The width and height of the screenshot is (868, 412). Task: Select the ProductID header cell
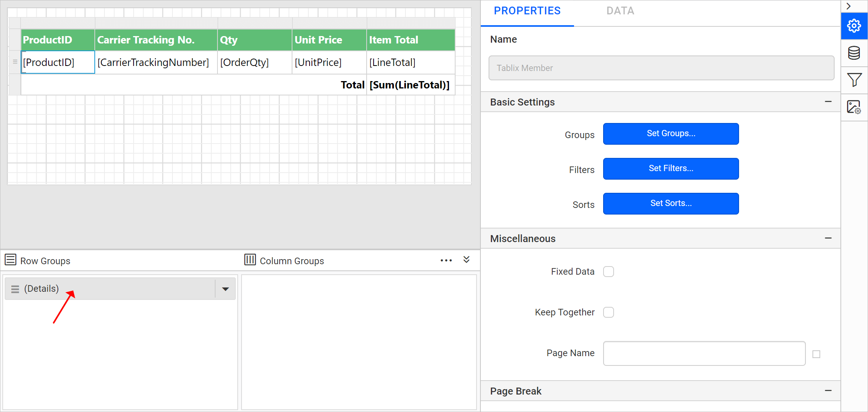[x=58, y=40]
